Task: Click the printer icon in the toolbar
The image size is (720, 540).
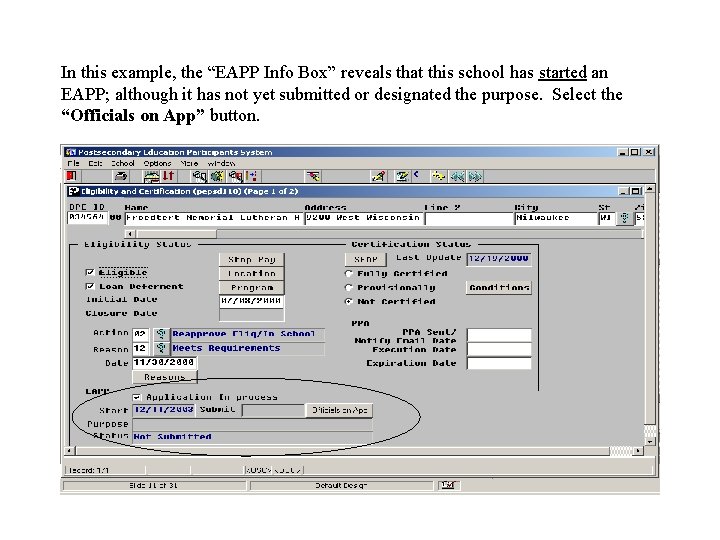Action: (x=121, y=176)
